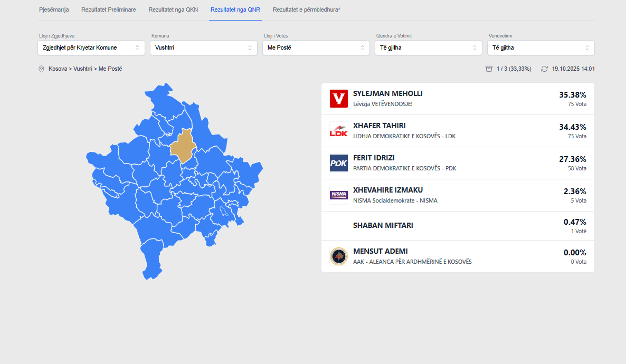Click the Vetëvendosje party logo icon

339,99
